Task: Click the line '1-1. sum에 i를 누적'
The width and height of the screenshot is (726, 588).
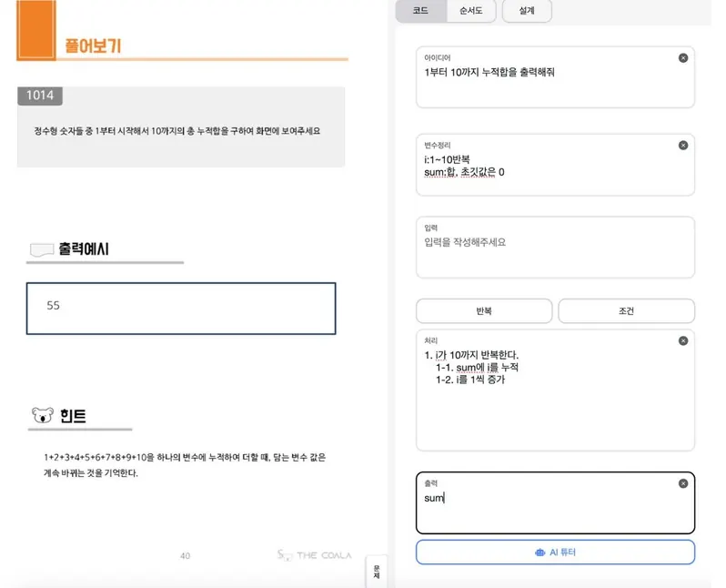Action: point(477,368)
